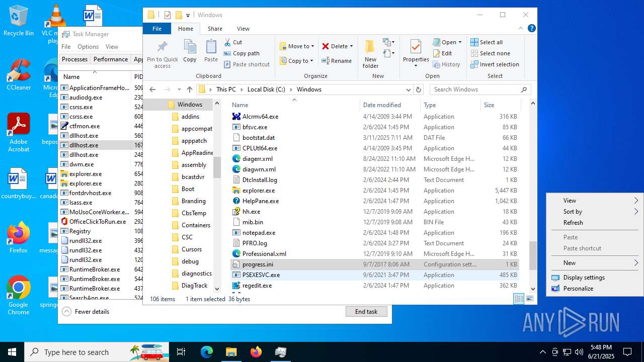This screenshot has height=362, width=644.
Task: Open the address bar history dropdown
Action: coord(409,89)
